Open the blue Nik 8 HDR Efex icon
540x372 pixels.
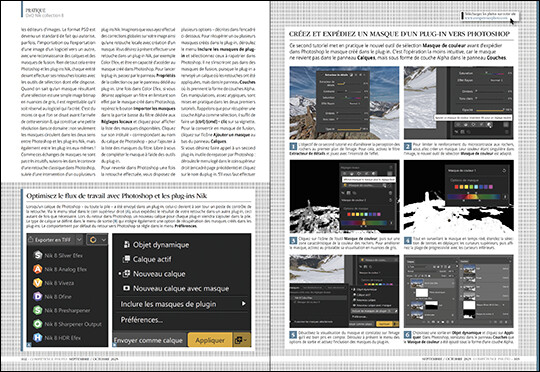[38, 338]
